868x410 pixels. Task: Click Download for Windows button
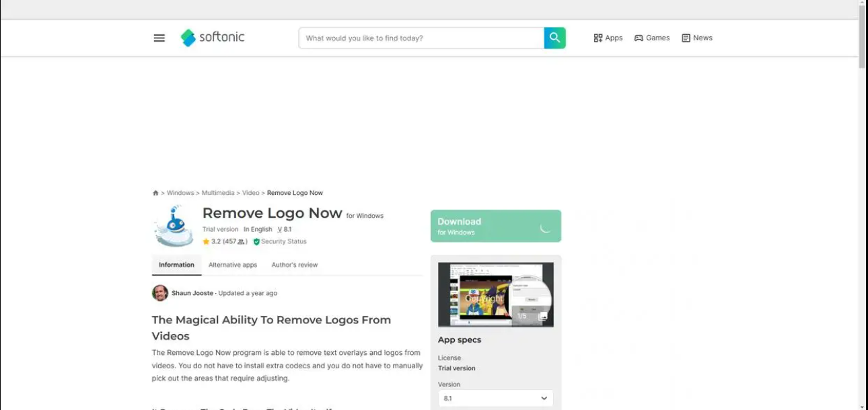pyautogui.click(x=495, y=226)
